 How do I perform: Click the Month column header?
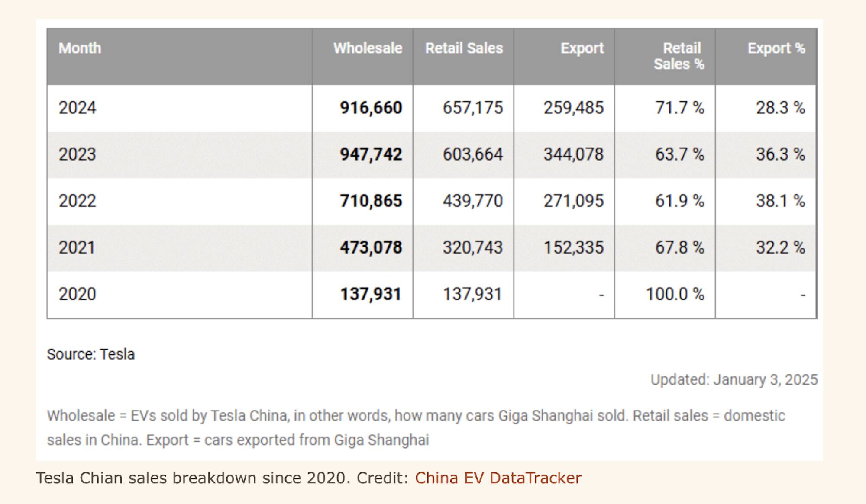[80, 48]
